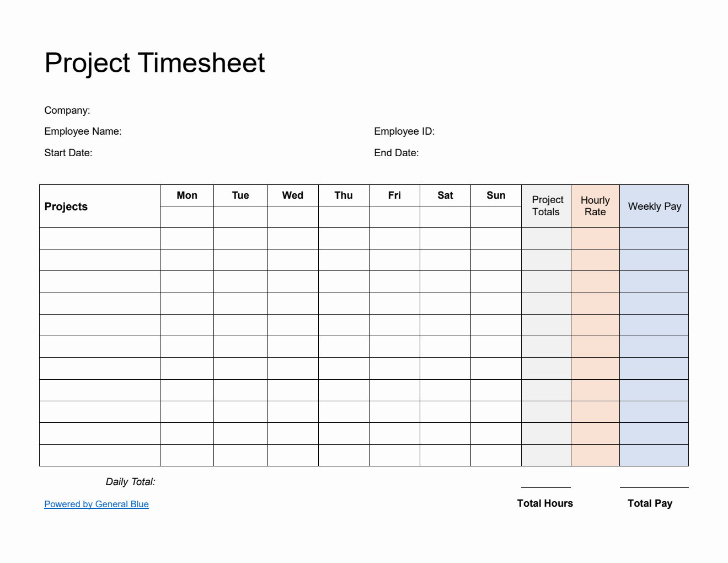Viewport: 728px width, 563px height.
Task: Click the Total Hours label
Action: click(x=545, y=503)
